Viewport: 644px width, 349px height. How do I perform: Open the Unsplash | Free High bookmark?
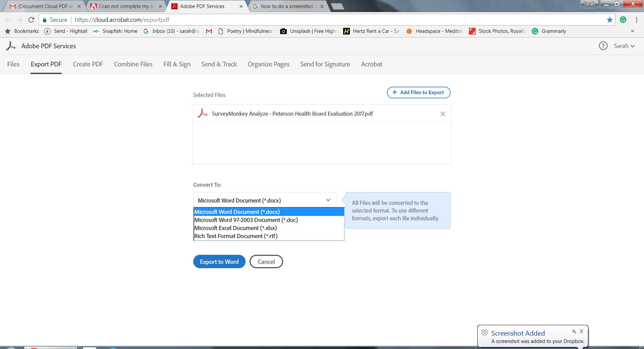tap(308, 31)
